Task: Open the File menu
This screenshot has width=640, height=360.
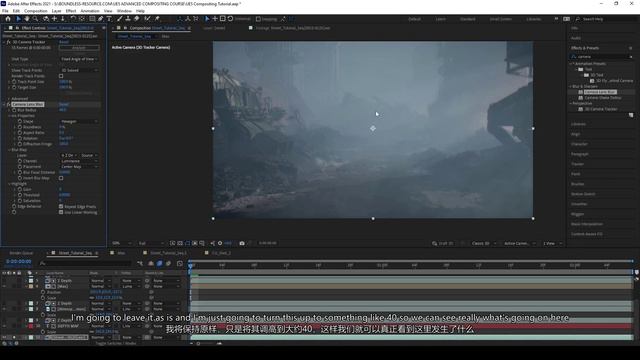Action: pos(5,11)
